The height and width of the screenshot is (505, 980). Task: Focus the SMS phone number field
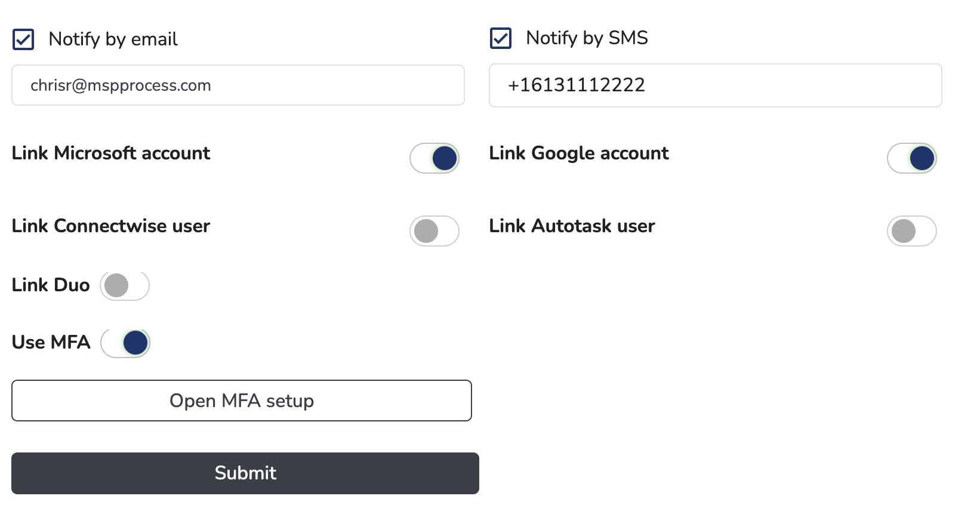[716, 85]
